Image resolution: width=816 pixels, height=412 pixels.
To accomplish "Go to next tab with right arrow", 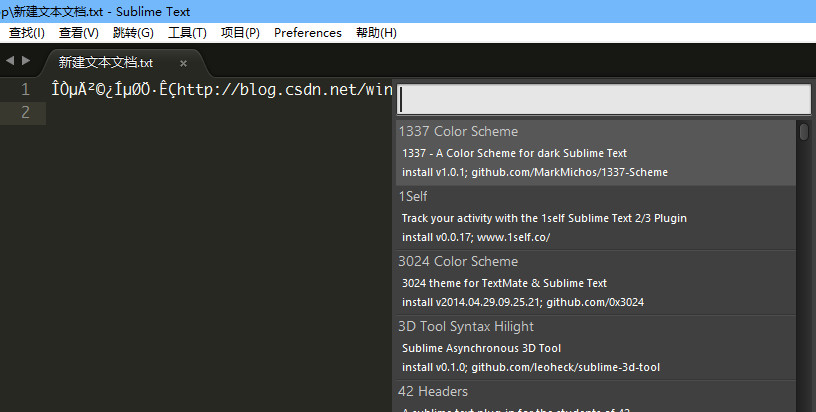I will pyautogui.click(x=26, y=61).
